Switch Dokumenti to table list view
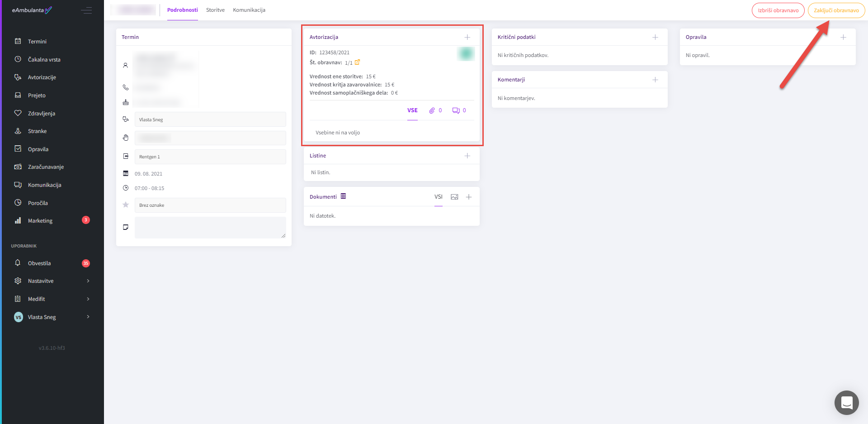Image resolution: width=868 pixels, height=424 pixels. point(343,196)
